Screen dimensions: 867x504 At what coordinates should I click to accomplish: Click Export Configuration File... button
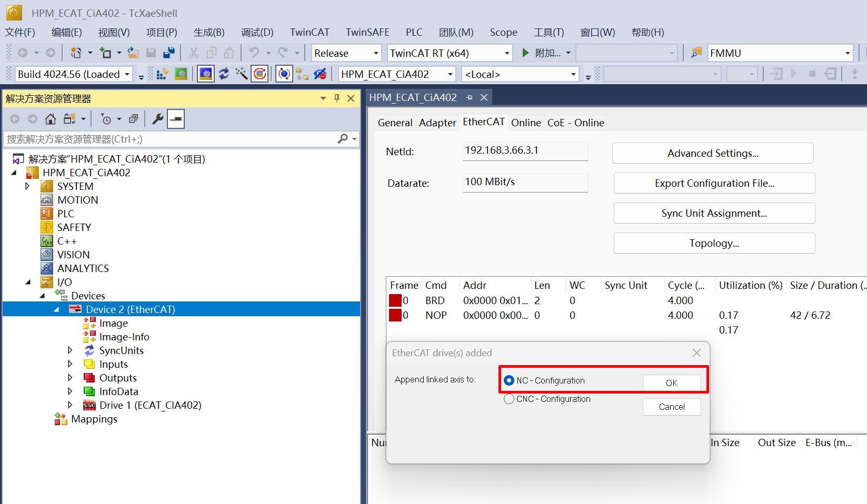pos(714,183)
